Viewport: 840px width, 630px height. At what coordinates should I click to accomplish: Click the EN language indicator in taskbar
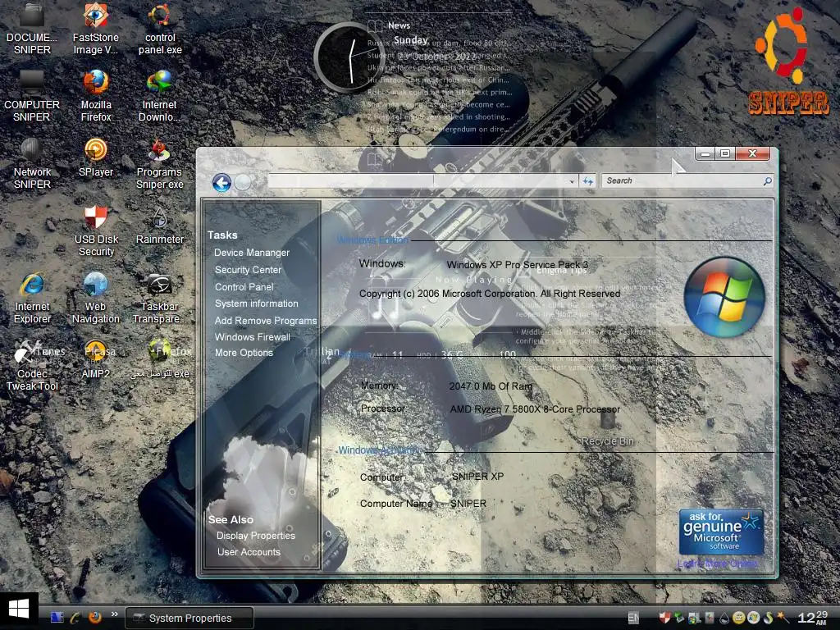pos(633,618)
